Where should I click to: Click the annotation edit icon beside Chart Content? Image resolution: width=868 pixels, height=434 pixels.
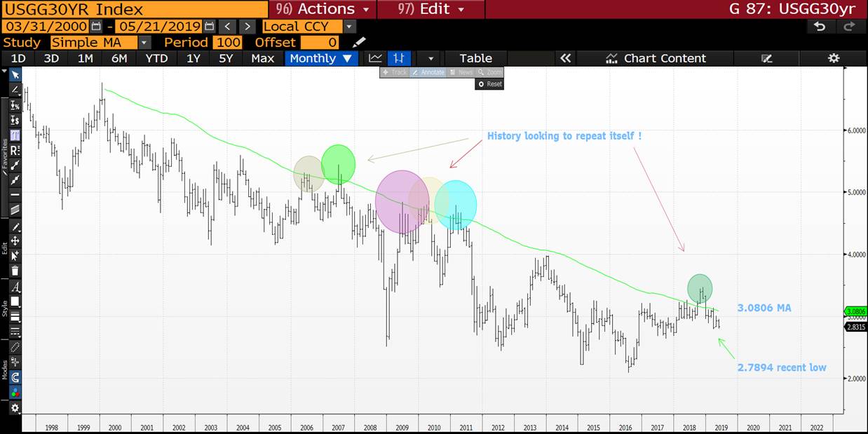point(766,58)
